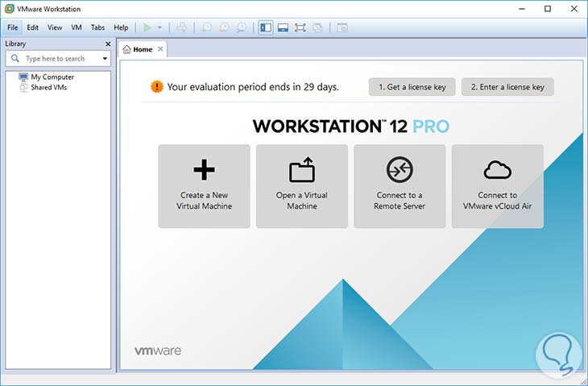Click Connect to VMware vCloud Air tile
This screenshot has width=588, height=386.
tap(498, 186)
